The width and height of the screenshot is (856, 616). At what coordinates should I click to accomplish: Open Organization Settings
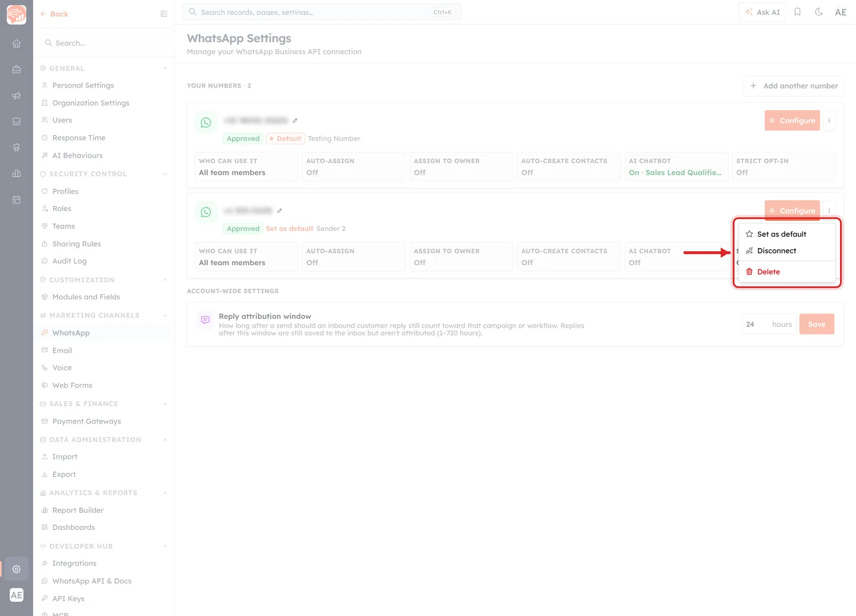click(91, 103)
